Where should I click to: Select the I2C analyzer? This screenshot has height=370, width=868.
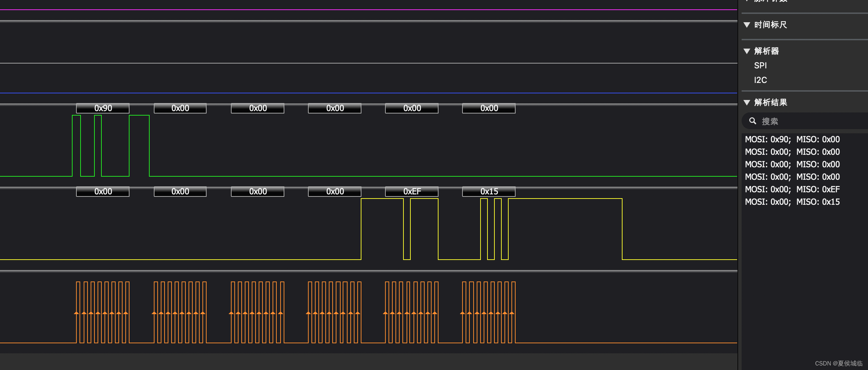760,80
